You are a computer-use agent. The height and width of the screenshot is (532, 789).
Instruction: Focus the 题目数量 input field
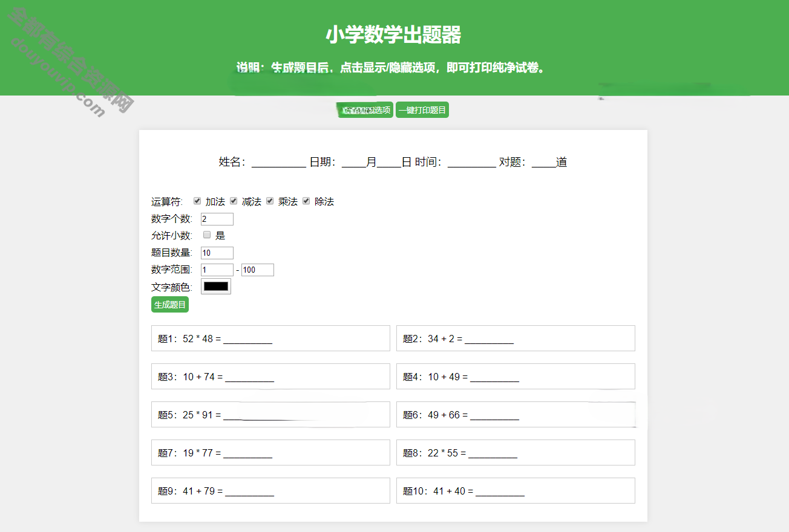(x=217, y=253)
